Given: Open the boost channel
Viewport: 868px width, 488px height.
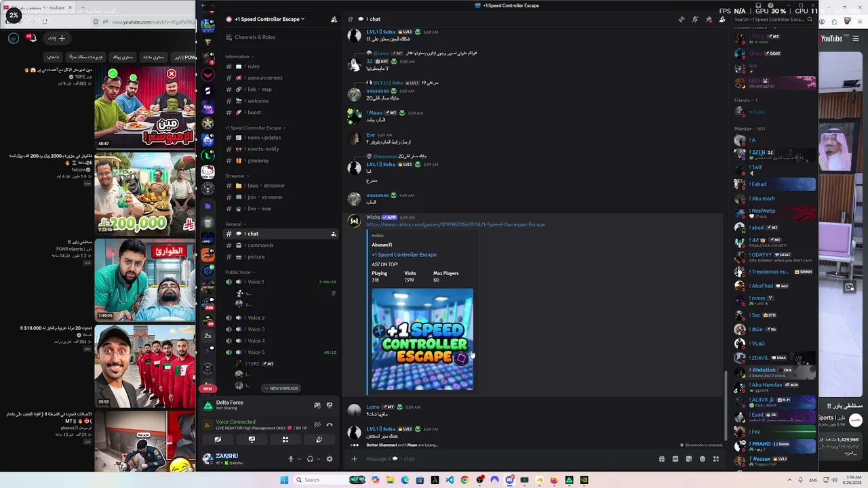Looking at the screenshot, I should pyautogui.click(x=281, y=113).
